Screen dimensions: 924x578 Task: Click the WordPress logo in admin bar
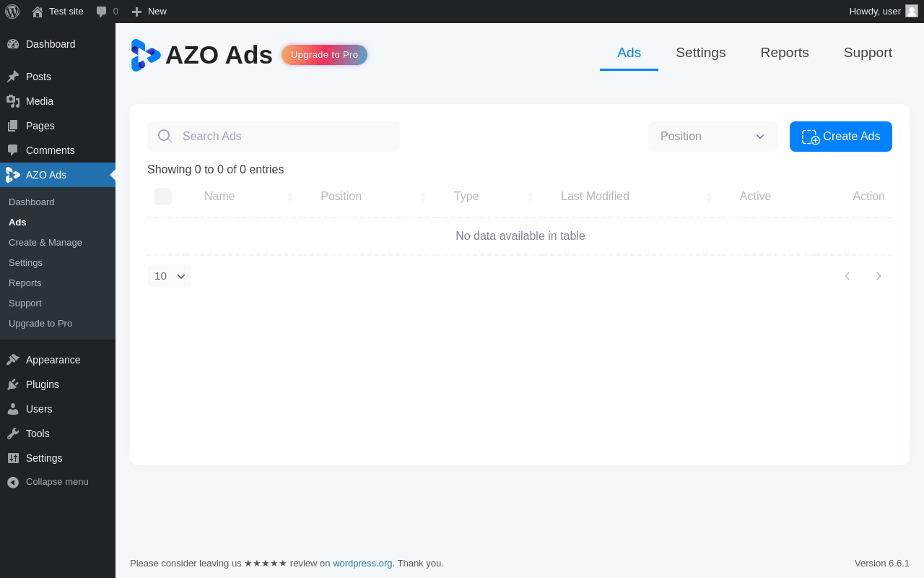12,12
